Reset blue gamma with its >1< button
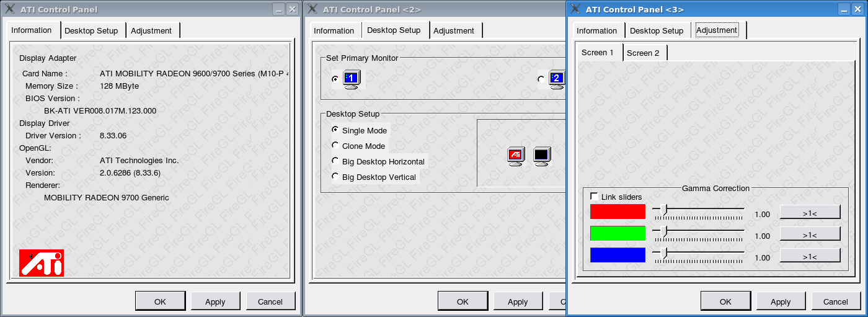868x317 pixels. tap(810, 256)
